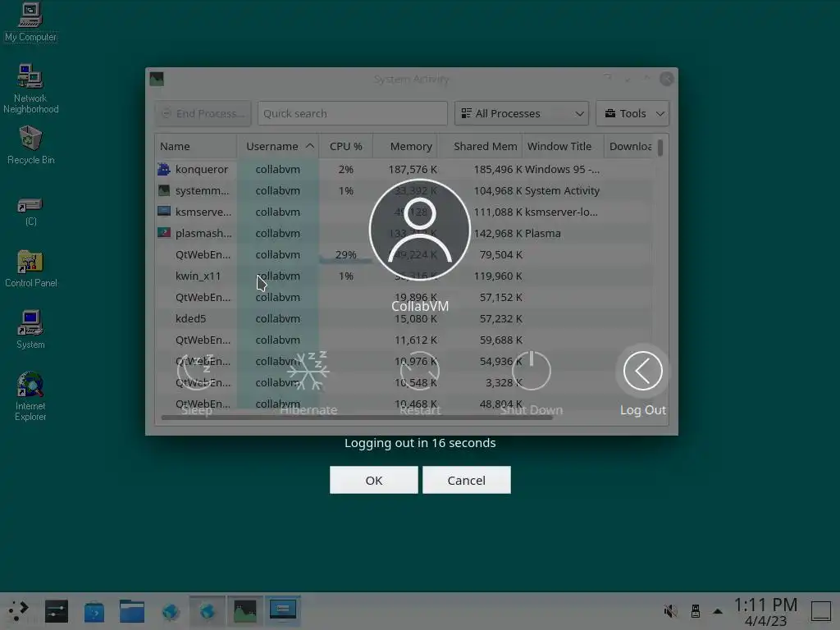Open My Computer desktop icon

pyautogui.click(x=30, y=22)
